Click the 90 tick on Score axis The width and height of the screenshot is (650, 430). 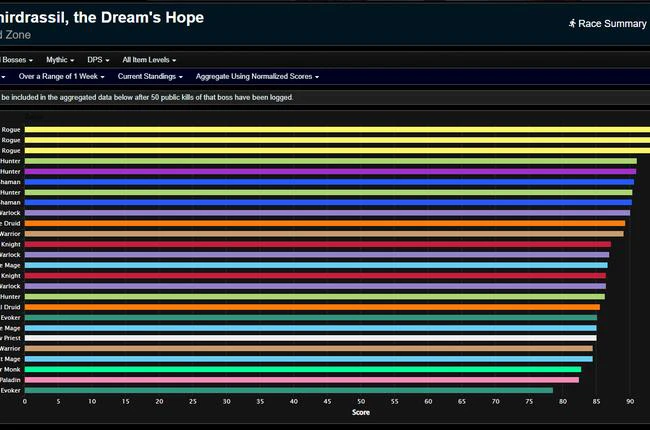pyautogui.click(x=630, y=401)
